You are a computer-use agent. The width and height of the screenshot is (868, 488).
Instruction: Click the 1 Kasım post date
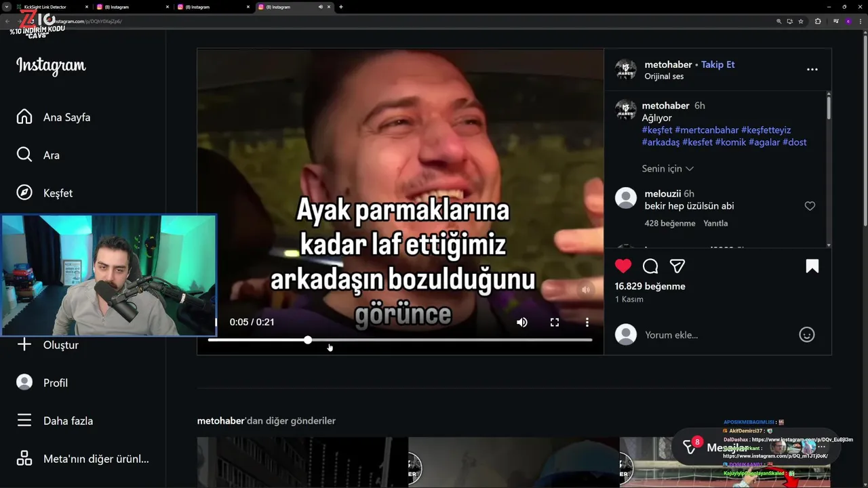(x=629, y=300)
